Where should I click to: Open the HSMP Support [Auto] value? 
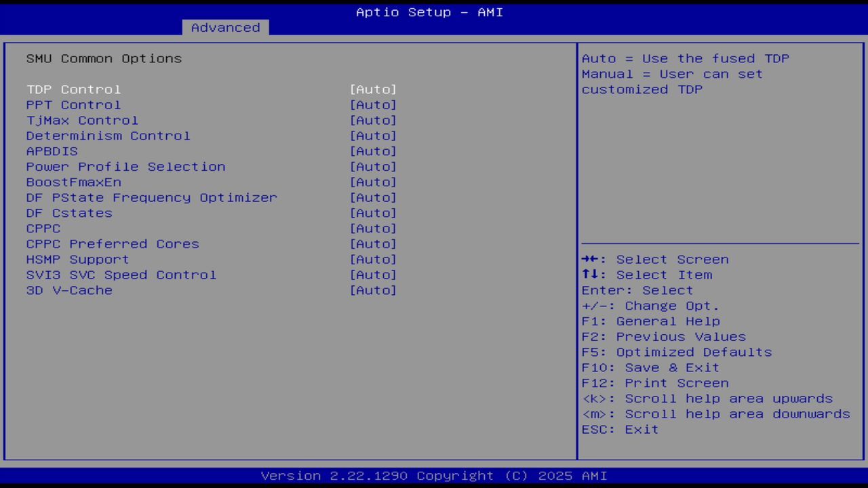click(373, 260)
